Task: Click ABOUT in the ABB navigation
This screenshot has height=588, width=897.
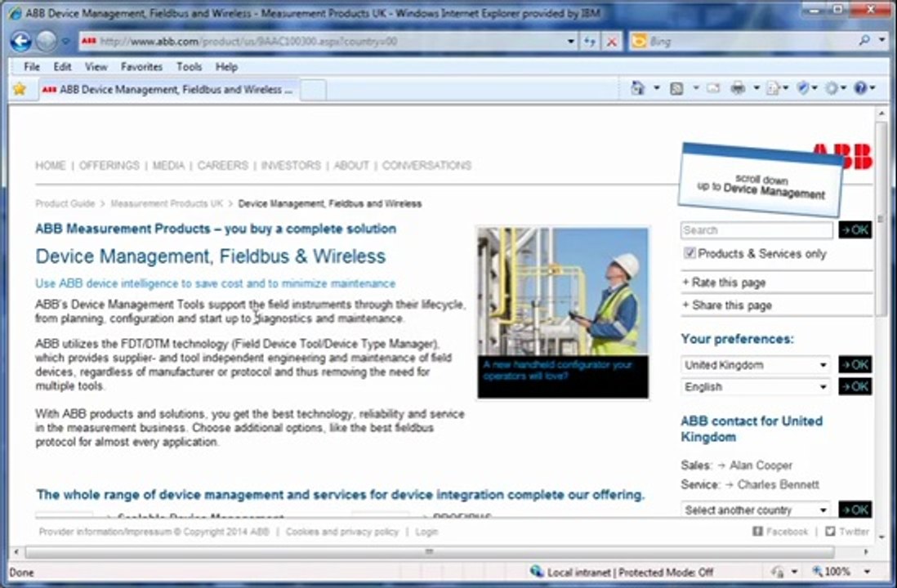Action: (x=351, y=165)
